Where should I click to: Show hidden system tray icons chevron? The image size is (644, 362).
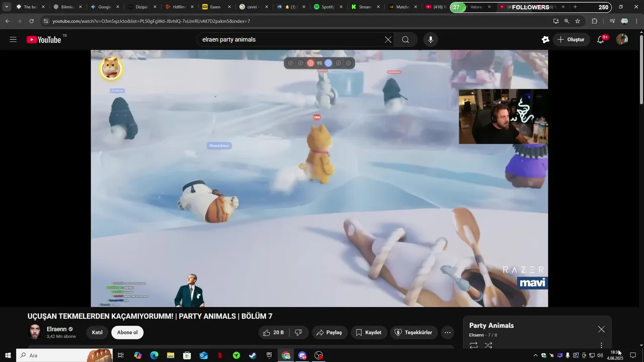point(535,355)
